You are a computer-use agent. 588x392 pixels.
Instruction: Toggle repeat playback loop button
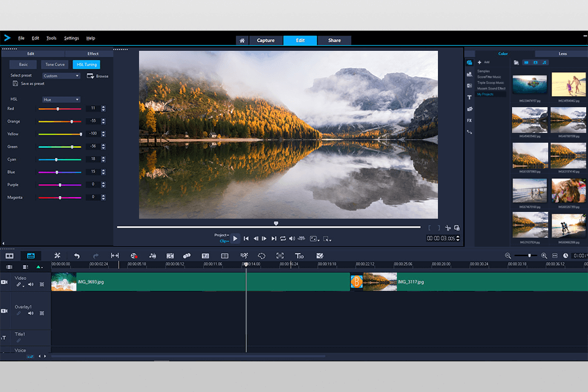pos(283,239)
